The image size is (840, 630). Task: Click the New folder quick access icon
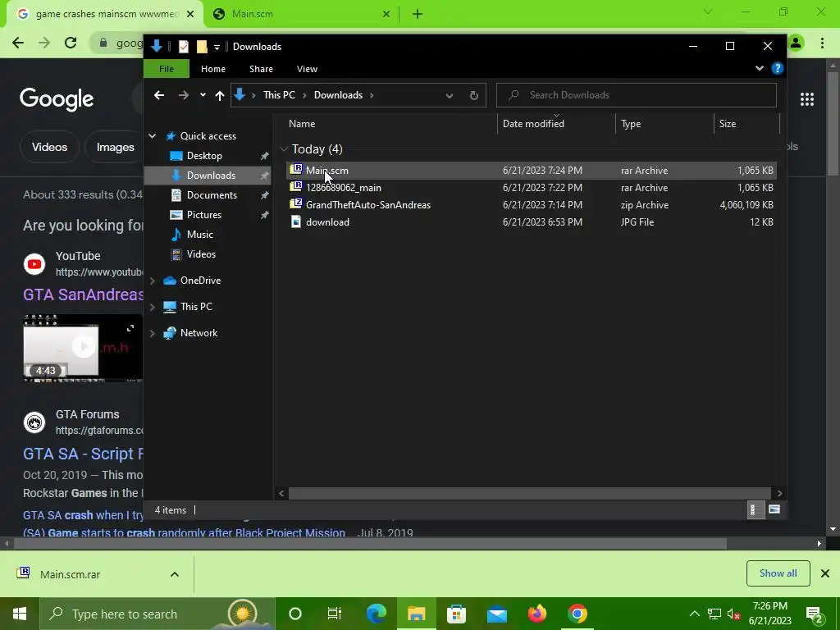tap(202, 47)
